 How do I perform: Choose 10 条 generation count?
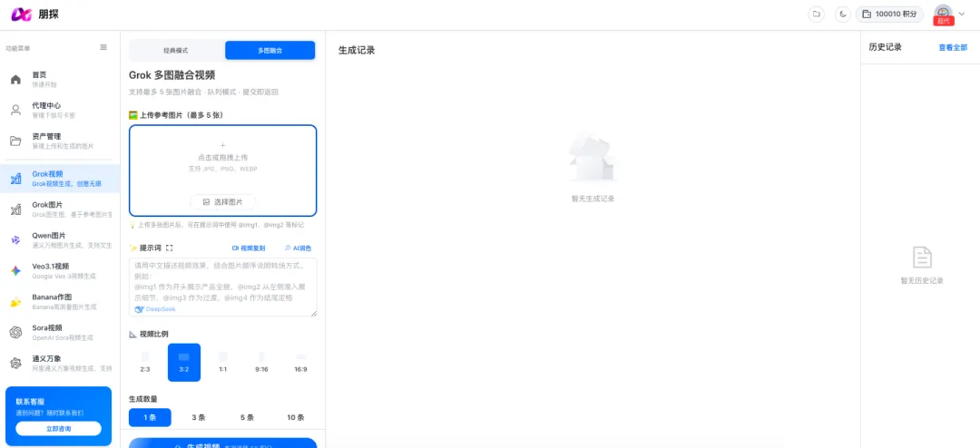tap(296, 417)
